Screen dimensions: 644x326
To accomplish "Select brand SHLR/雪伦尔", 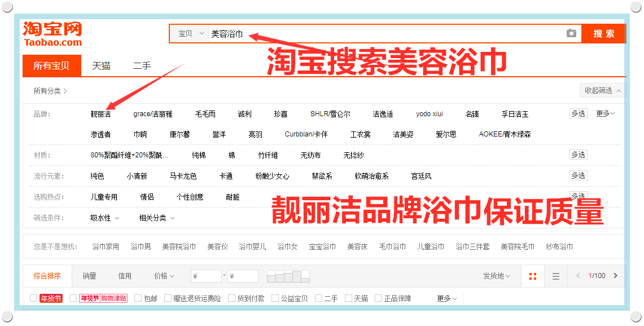I will [330, 114].
